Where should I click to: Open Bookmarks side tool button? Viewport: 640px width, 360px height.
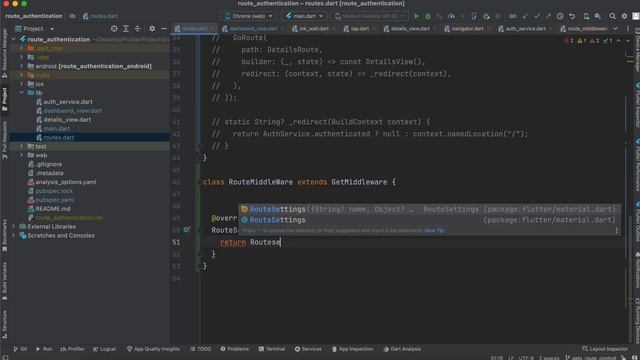[x=4, y=236]
